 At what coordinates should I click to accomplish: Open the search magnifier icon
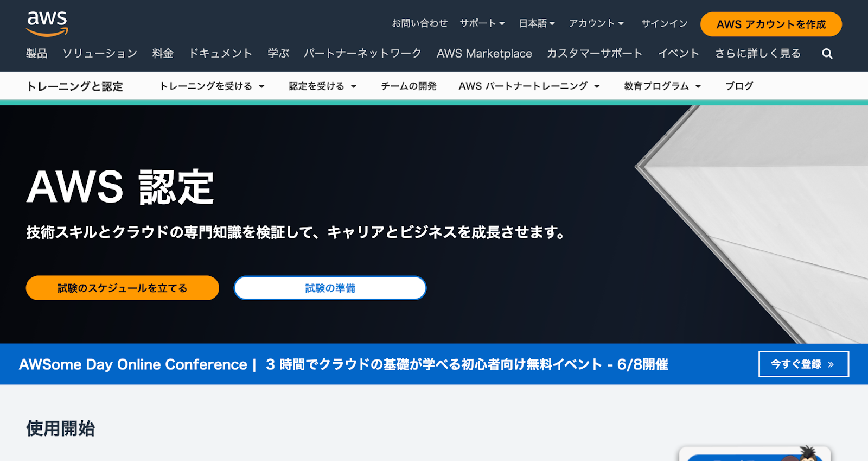tap(827, 54)
